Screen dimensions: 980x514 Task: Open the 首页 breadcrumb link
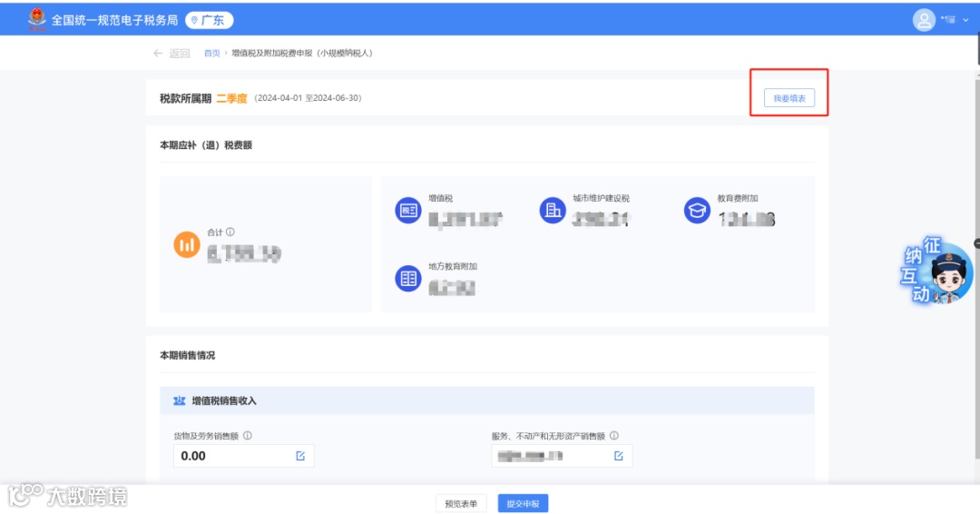[211, 54]
